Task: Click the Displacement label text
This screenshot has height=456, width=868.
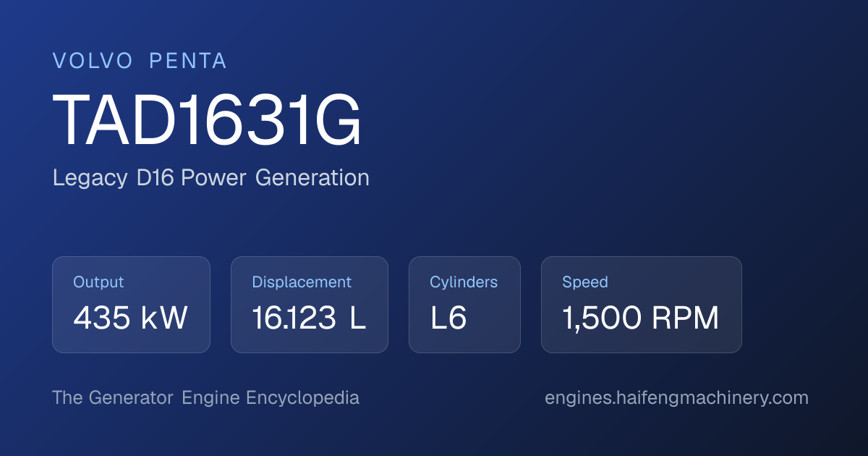Action: tap(302, 282)
